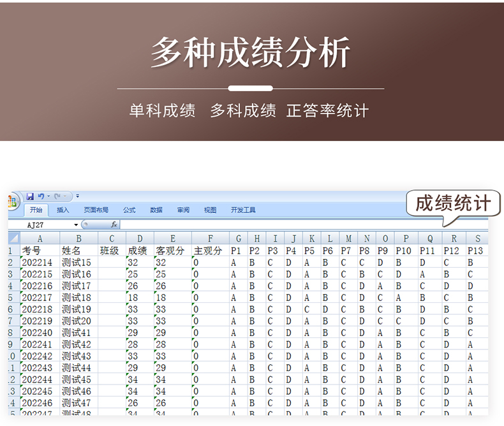Select the 成绩 header cell

[138, 251]
